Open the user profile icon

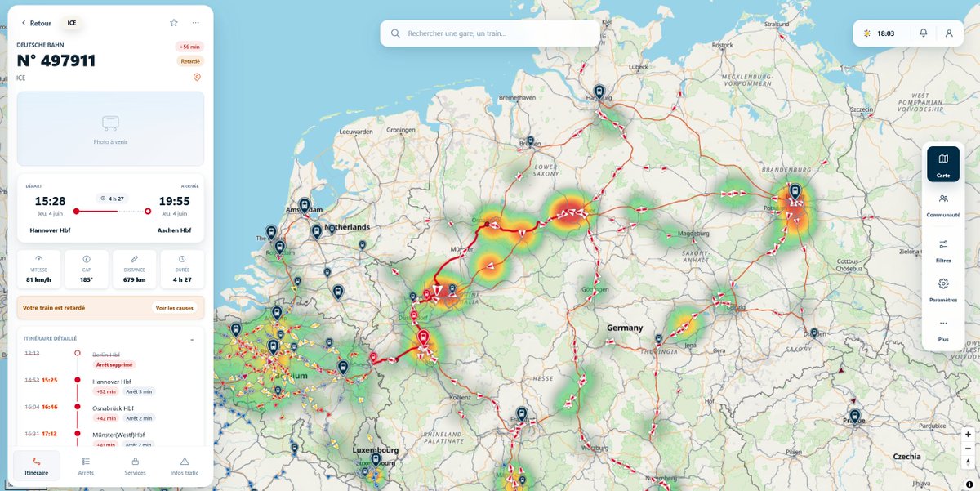coord(949,33)
